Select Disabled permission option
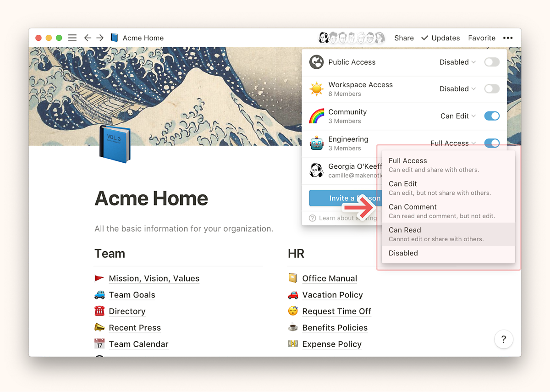Viewport: 550px width, 392px height. [448, 253]
